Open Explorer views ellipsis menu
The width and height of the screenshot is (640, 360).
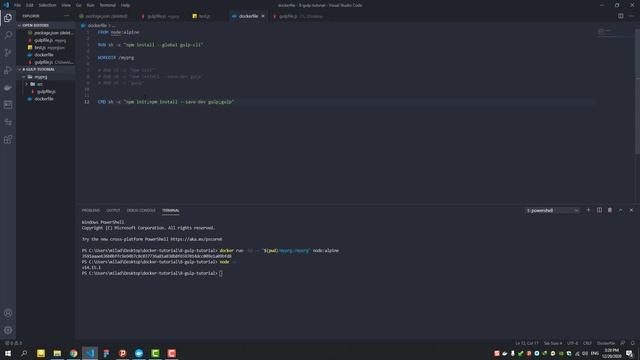[67, 16]
